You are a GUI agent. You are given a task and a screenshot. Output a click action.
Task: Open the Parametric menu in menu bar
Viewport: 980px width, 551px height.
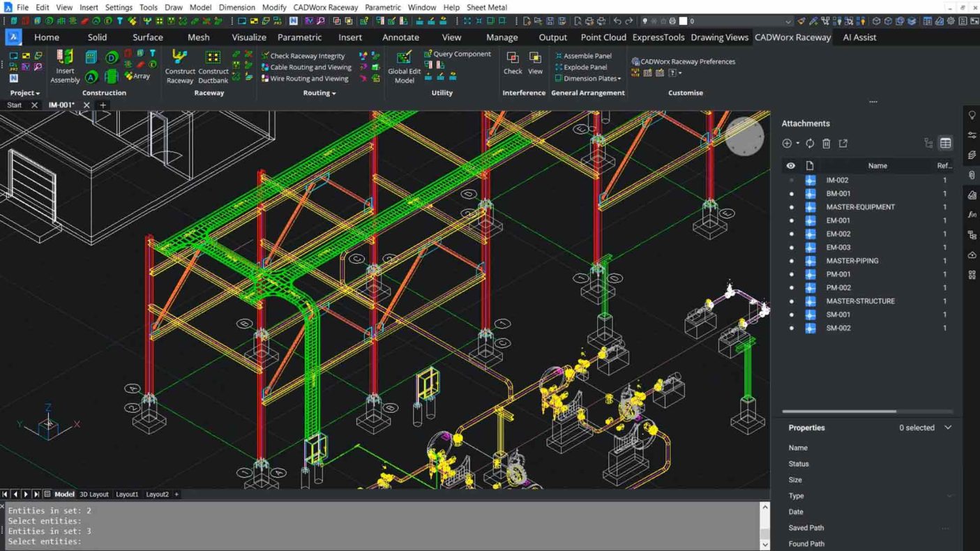tap(383, 7)
